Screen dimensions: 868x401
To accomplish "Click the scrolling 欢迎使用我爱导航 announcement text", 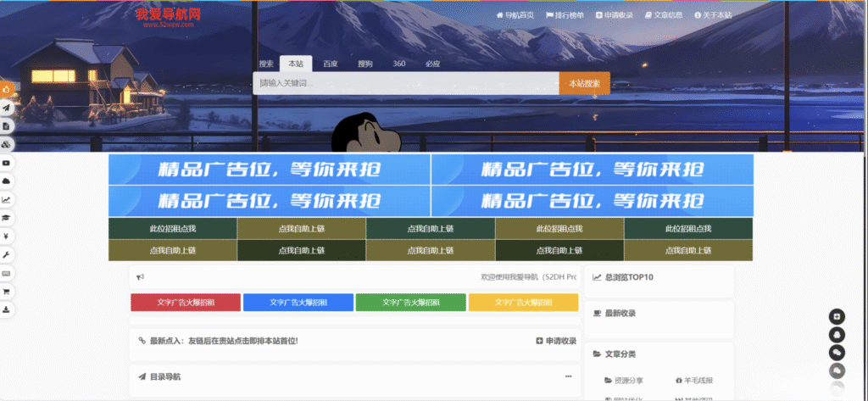I will click(529, 277).
